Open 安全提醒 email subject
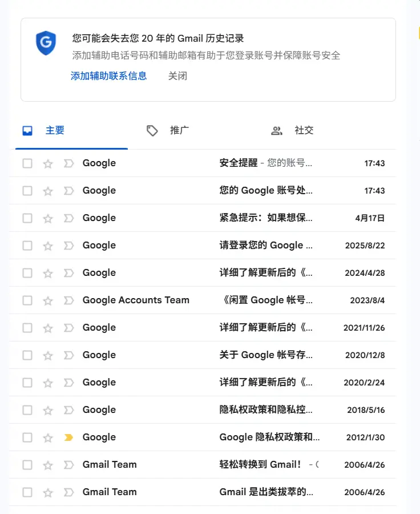Screen dimensions: 420x514 pyautogui.click(x=239, y=163)
